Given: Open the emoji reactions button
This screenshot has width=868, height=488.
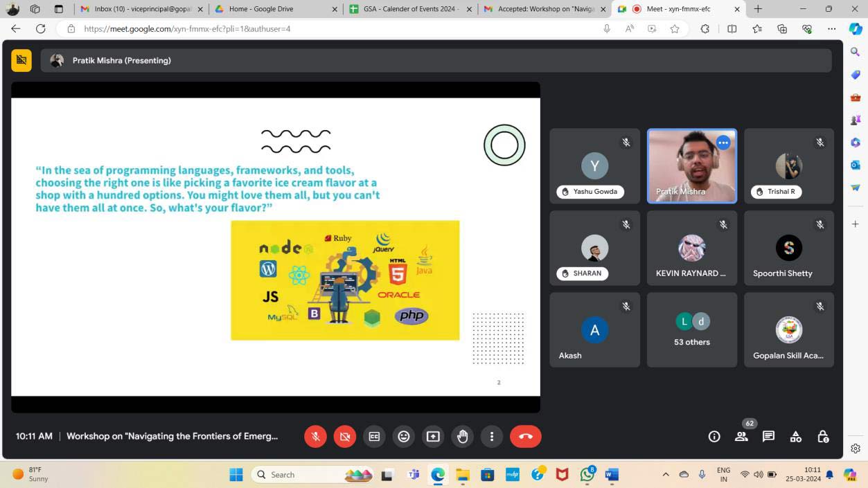Looking at the screenshot, I should tap(404, 436).
